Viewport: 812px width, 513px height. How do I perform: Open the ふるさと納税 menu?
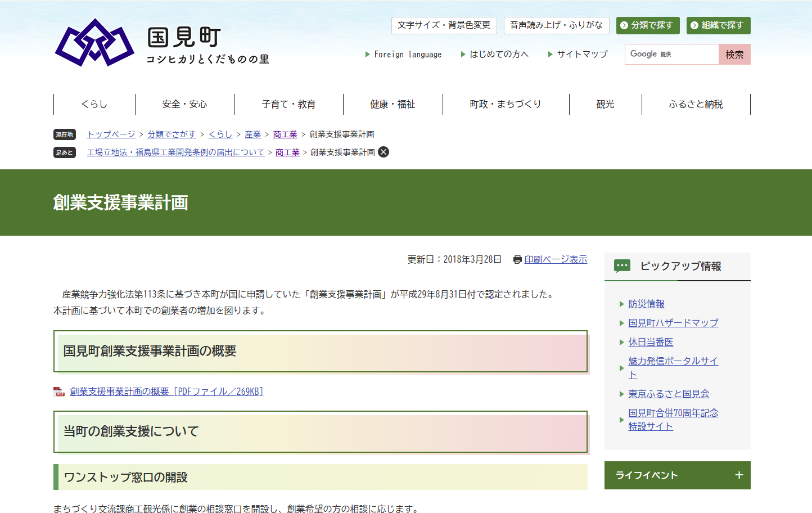click(696, 104)
